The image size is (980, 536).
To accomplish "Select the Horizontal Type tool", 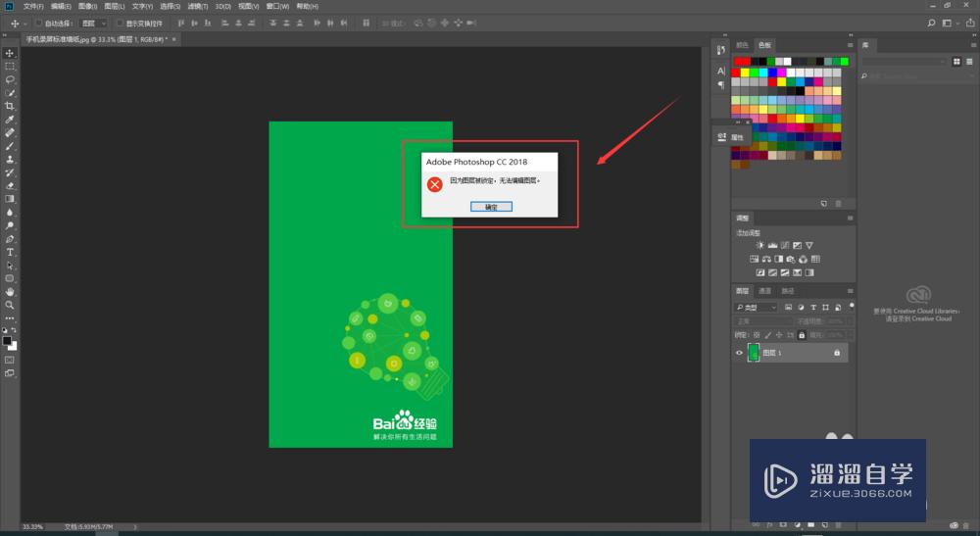I will (x=10, y=252).
